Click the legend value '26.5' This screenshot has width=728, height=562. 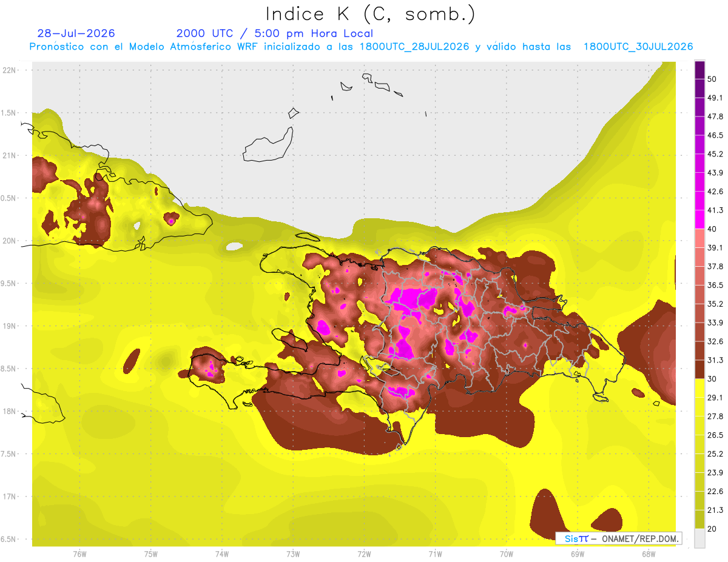pyautogui.click(x=715, y=435)
